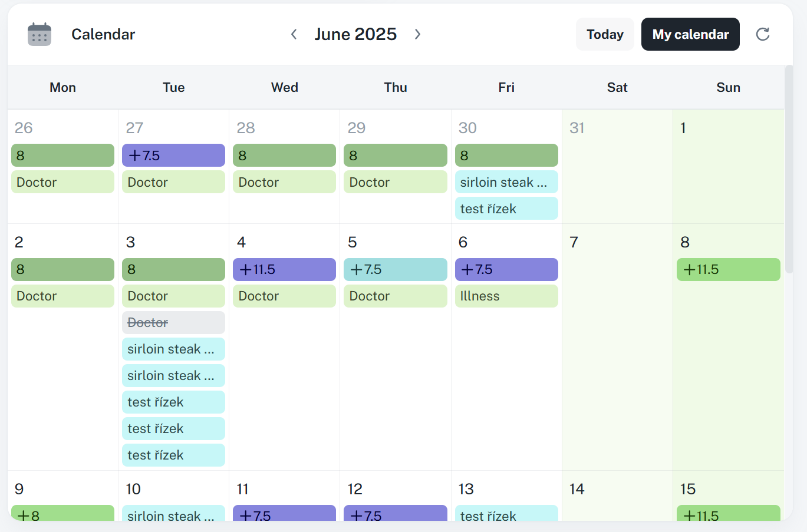Select day cell for June 7
Image resolution: width=807 pixels, height=532 pixels.
(x=617, y=365)
